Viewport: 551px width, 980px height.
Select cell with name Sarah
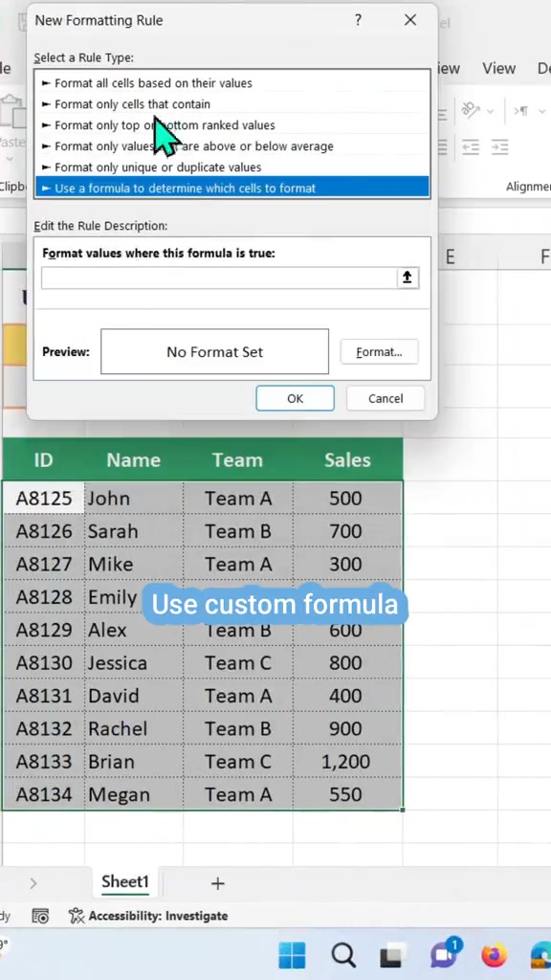tap(134, 531)
